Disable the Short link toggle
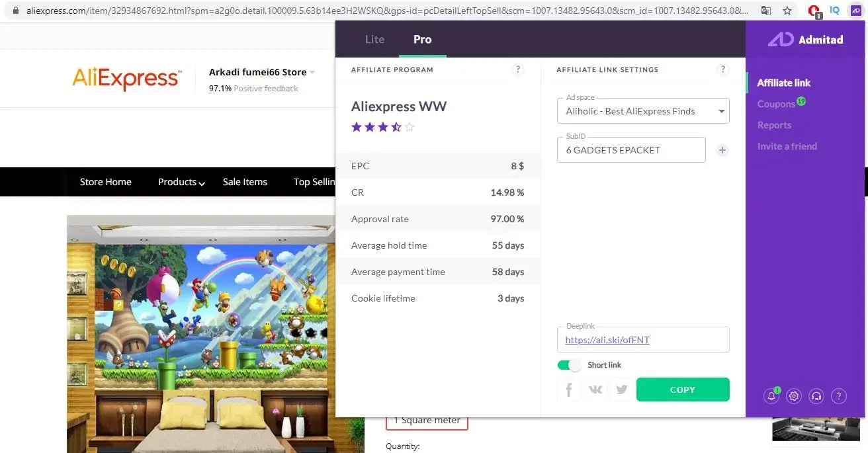 569,364
